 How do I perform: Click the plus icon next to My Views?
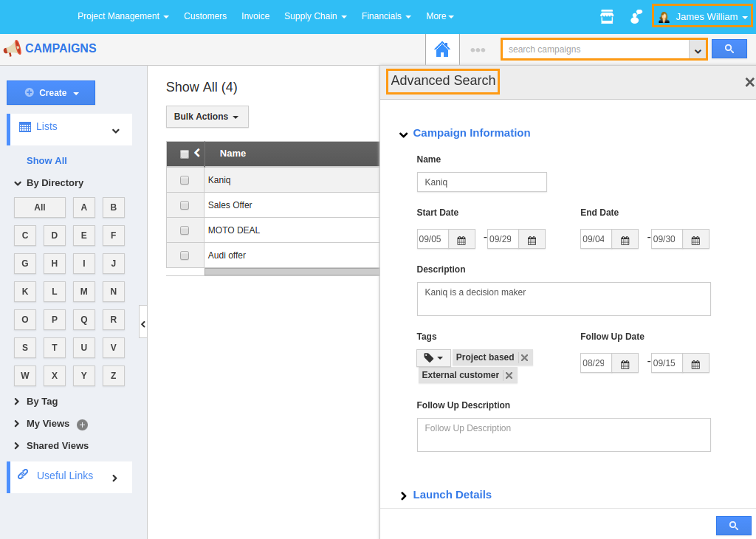coord(83,425)
